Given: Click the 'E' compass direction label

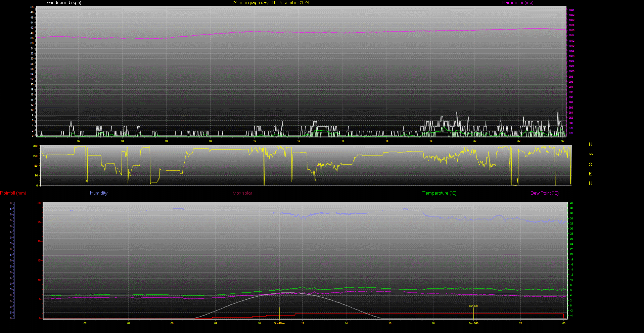Looking at the screenshot, I should click(x=590, y=174).
